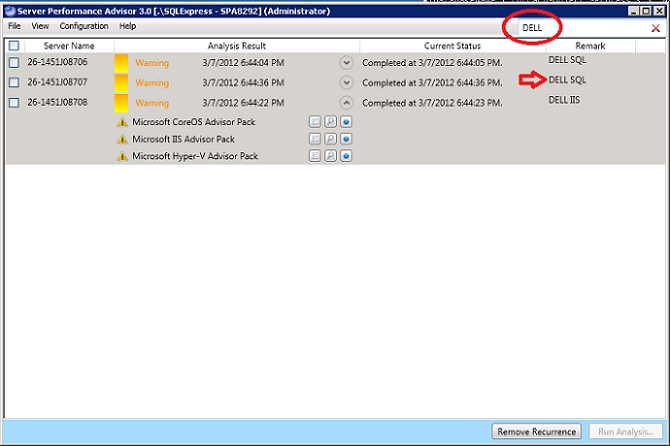Click timestamp 3/7/2012 6:44:04 PM
The image size is (670, 446).
tap(243, 63)
